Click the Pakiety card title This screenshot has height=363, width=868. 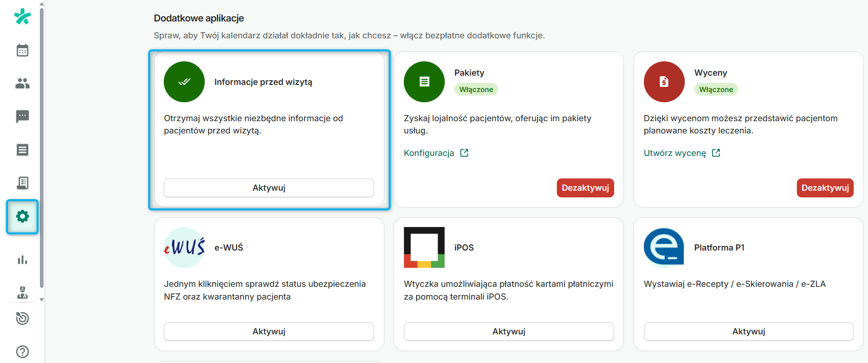click(469, 73)
